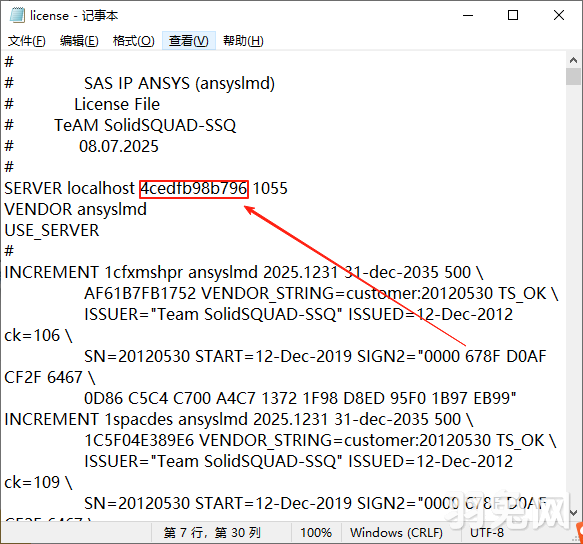Open the 查看(V) menu

(x=189, y=41)
